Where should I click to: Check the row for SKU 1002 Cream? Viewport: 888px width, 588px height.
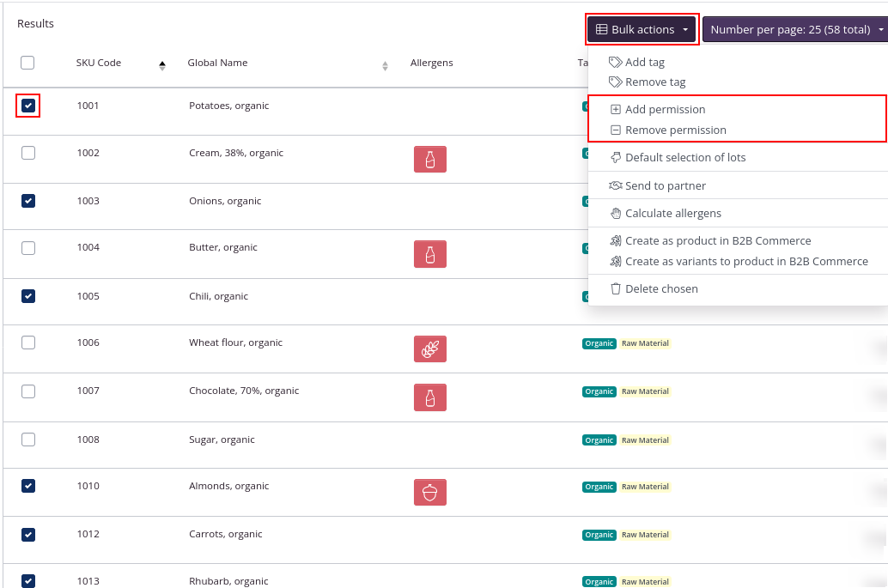[27, 153]
